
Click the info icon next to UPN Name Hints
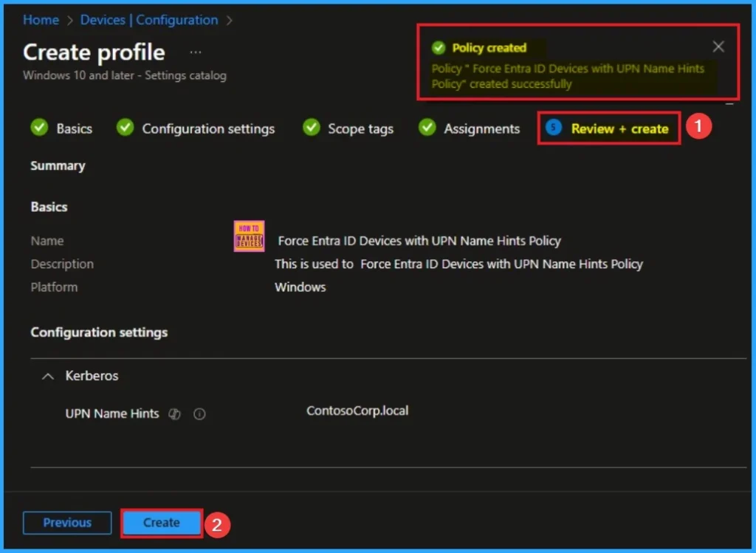199,414
